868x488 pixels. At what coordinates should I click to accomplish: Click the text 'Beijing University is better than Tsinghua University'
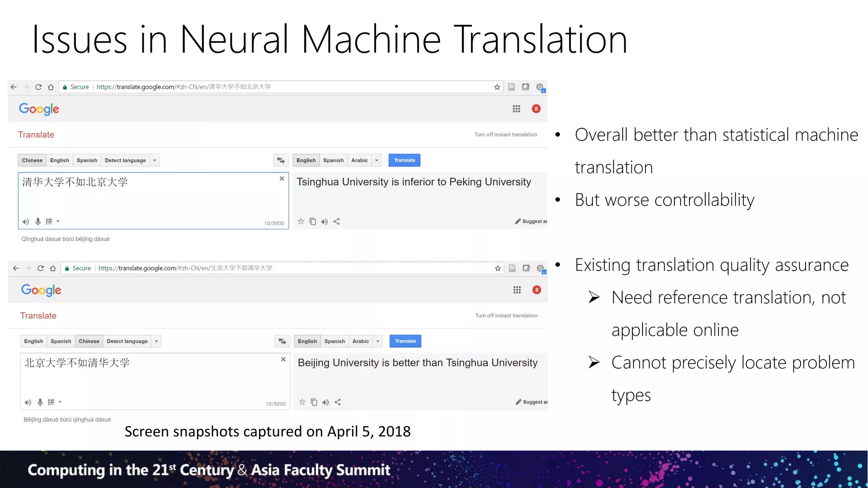click(417, 363)
